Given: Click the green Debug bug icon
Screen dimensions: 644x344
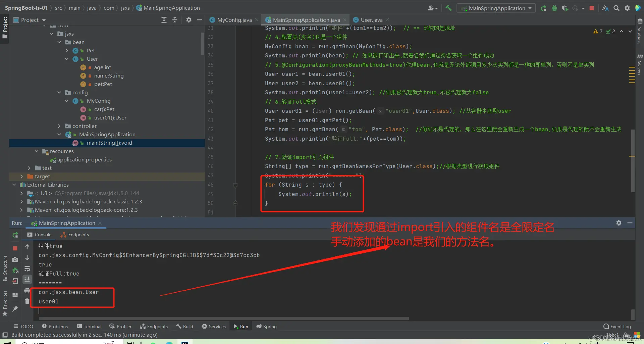Looking at the screenshot, I should [554, 8].
